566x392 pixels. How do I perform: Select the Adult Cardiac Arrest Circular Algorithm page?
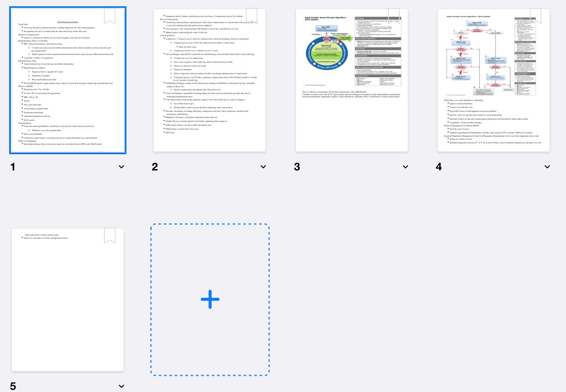pyautogui.click(x=352, y=80)
